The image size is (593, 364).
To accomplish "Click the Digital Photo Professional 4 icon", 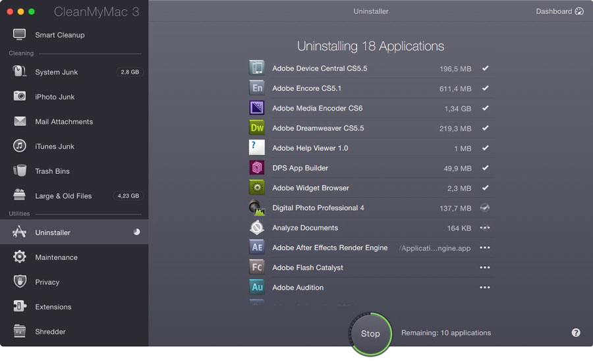I will [257, 207].
